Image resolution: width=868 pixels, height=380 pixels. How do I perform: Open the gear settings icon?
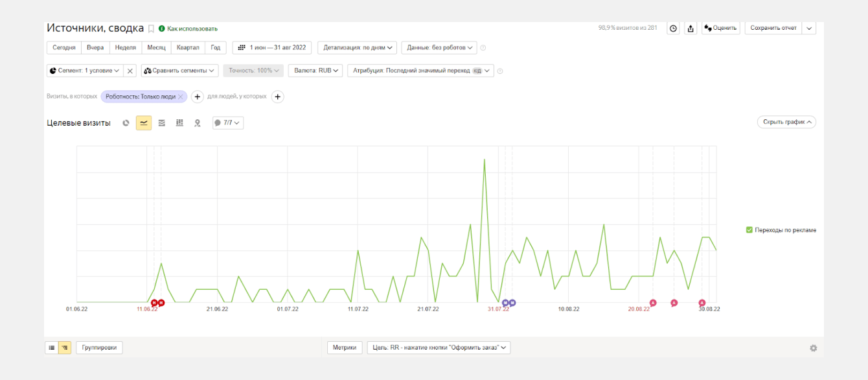pyautogui.click(x=813, y=348)
